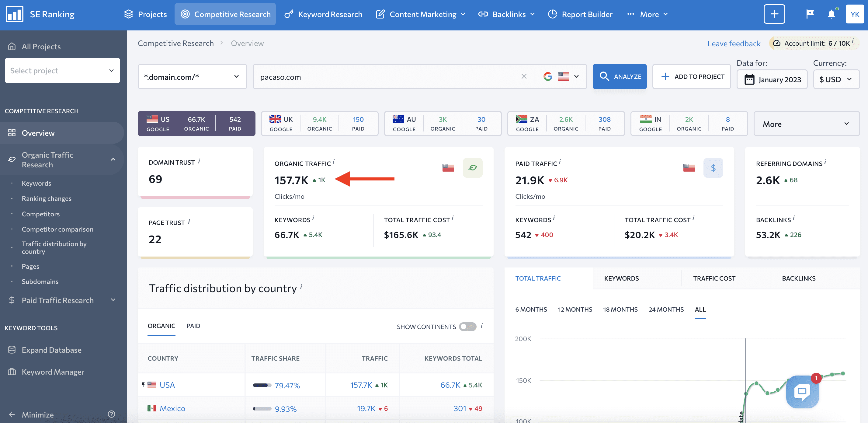The height and width of the screenshot is (423, 868).
Task: Open Keyword Manager in sidebar
Action: pos(53,372)
